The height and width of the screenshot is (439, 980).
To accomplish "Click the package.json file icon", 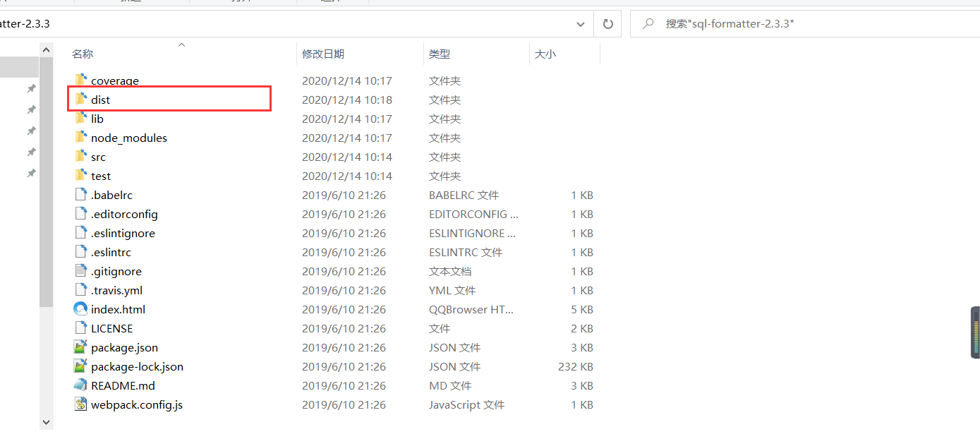I will pos(80,347).
